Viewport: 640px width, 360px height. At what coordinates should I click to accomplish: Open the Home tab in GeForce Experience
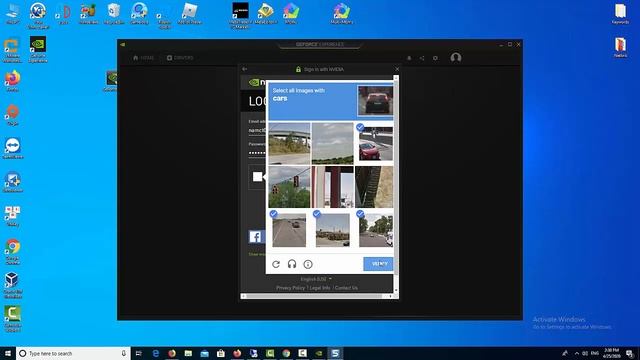point(143,58)
